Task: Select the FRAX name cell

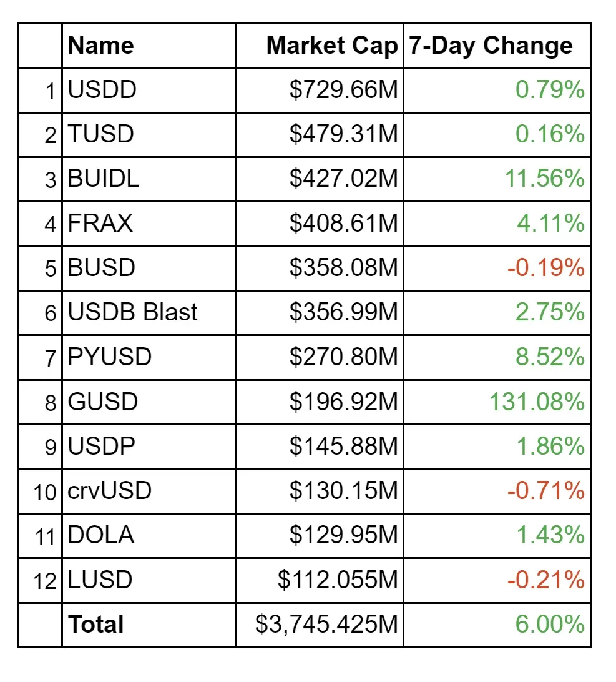Action: click(x=100, y=224)
